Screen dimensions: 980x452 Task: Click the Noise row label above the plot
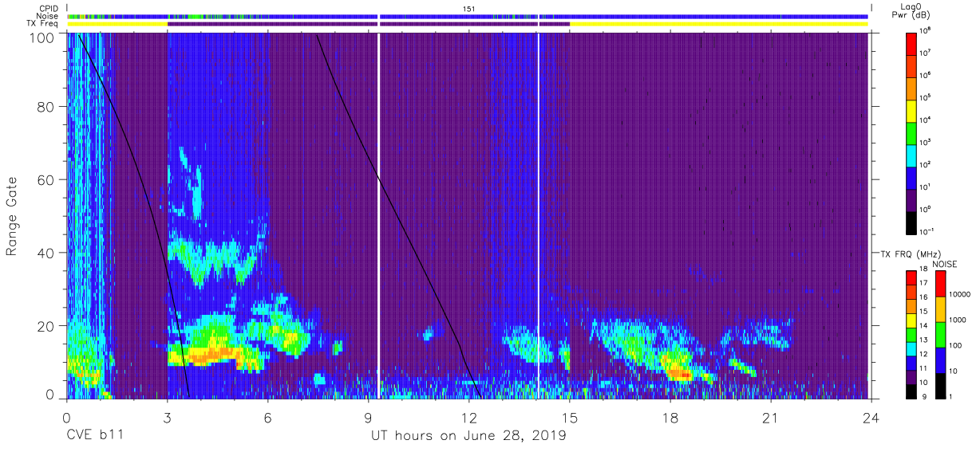point(48,16)
